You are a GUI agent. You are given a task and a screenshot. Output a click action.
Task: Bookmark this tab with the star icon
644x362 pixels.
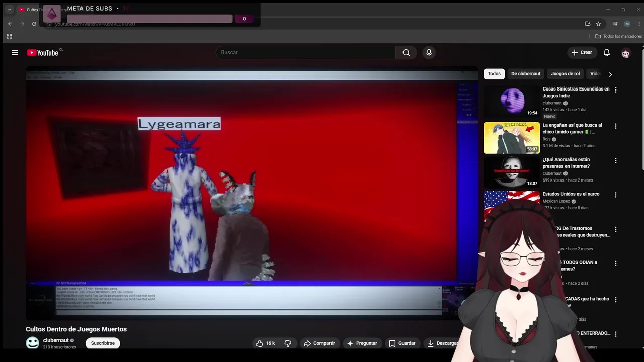click(598, 24)
